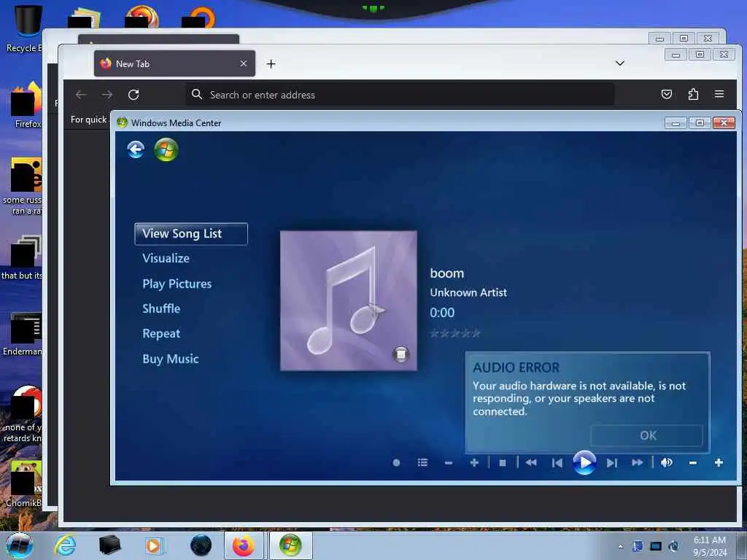
Task: Click the song title boom
Action: [x=447, y=273]
